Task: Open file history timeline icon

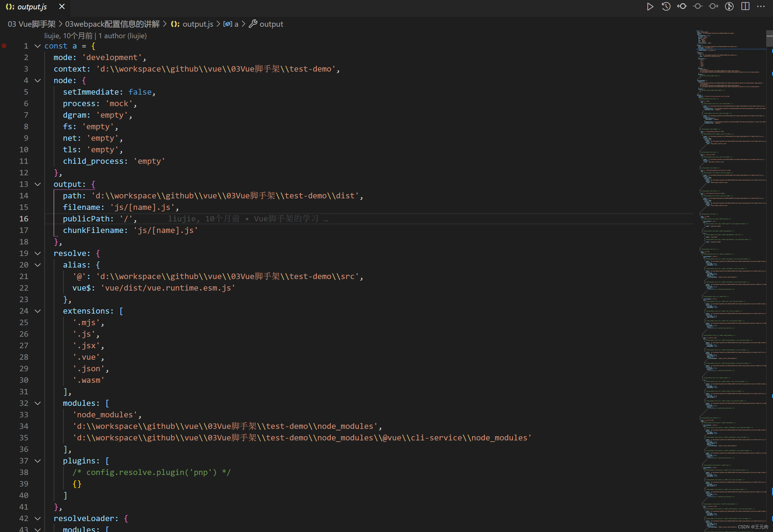Action: [666, 7]
